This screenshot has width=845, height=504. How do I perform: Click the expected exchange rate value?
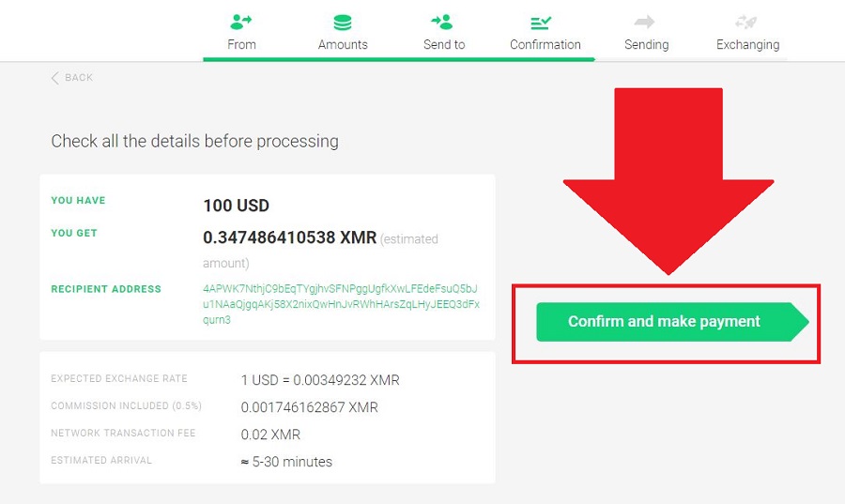click(x=320, y=380)
